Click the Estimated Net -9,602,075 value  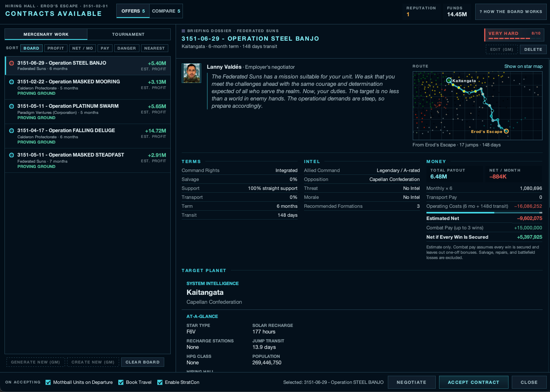point(530,218)
